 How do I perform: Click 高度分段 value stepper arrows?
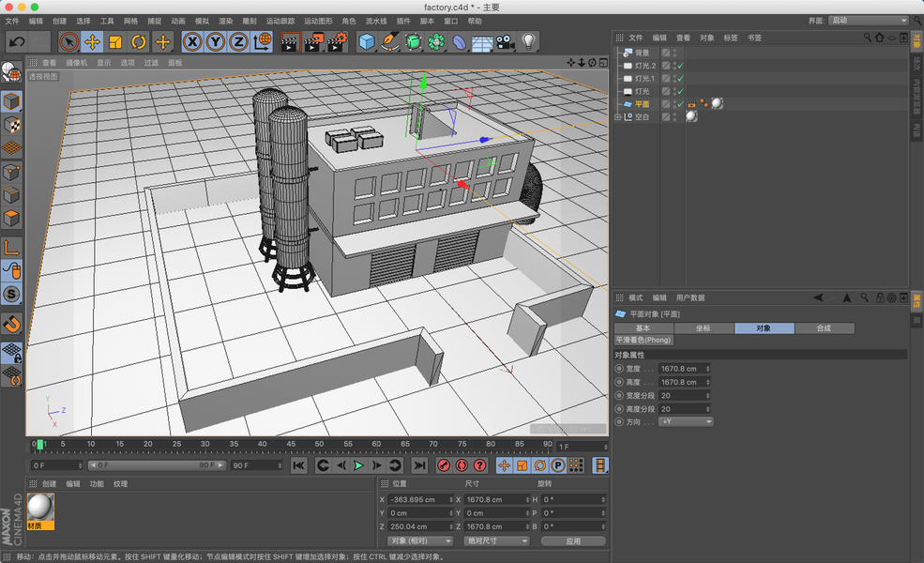coord(707,409)
